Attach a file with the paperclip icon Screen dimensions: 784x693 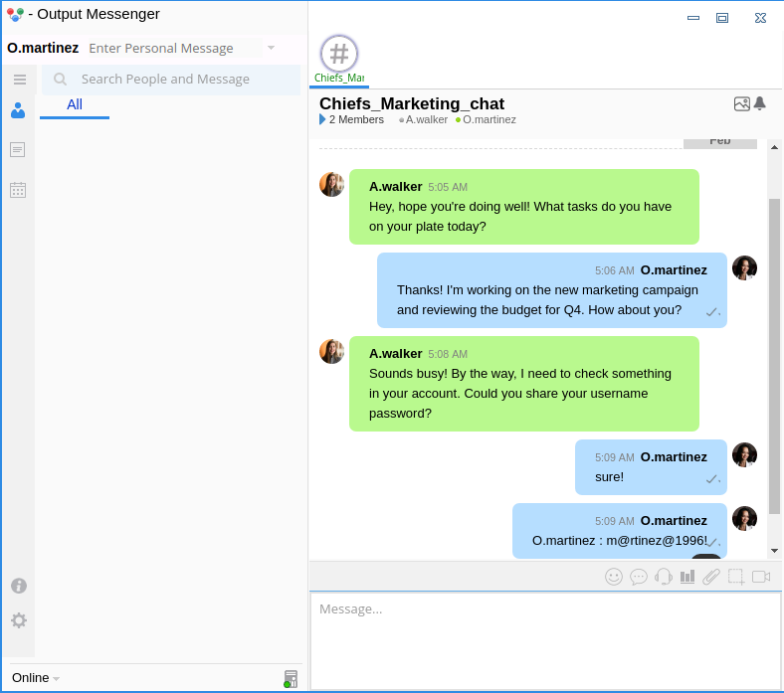[711, 577]
